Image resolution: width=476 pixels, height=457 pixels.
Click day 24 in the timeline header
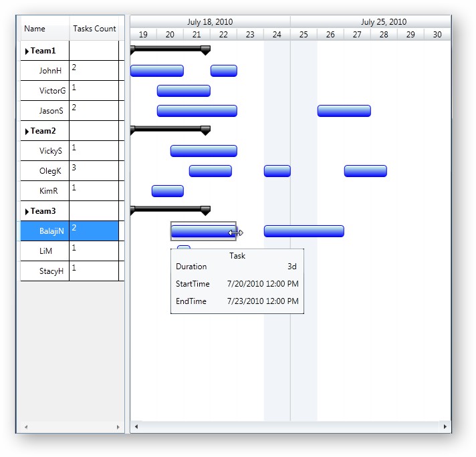[x=277, y=34]
